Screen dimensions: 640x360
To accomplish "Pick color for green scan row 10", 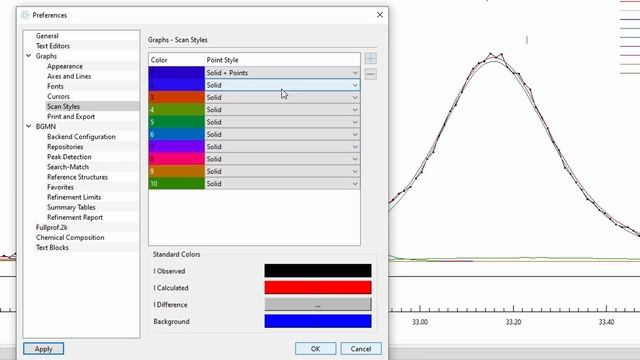I will 176,184.
